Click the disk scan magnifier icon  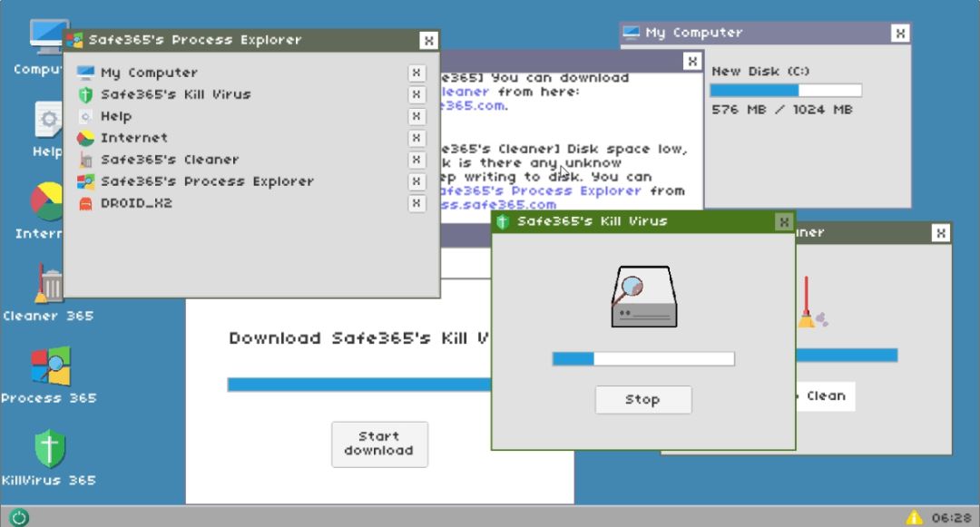tap(642, 297)
